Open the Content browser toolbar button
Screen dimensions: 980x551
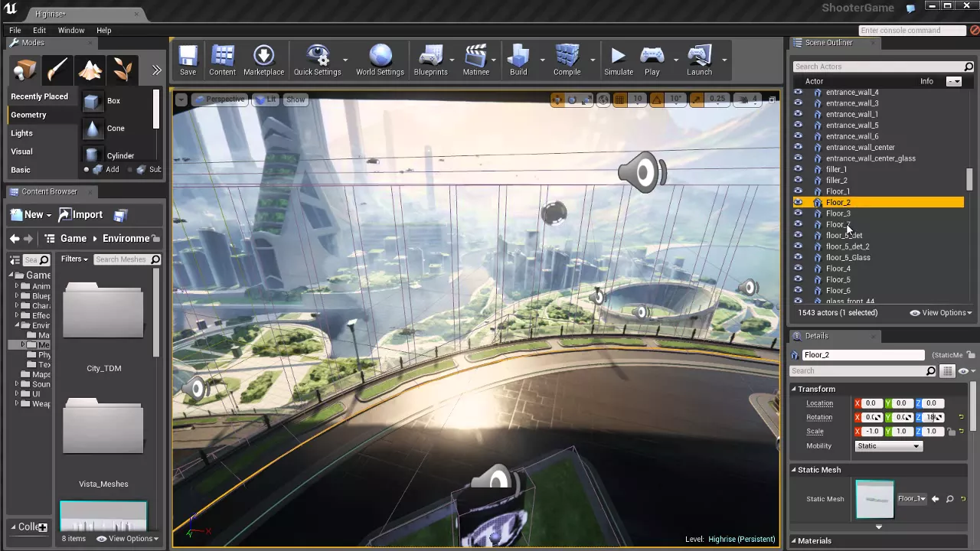[222, 60]
